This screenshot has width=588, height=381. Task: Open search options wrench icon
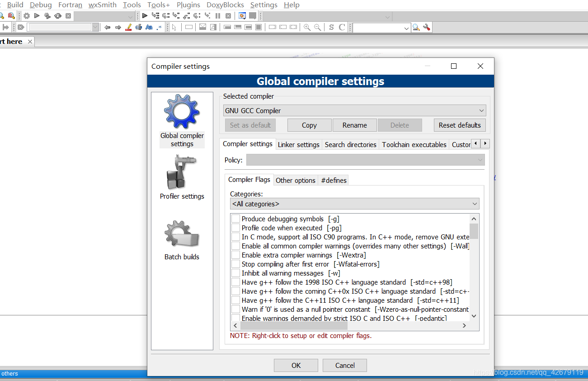tap(427, 28)
